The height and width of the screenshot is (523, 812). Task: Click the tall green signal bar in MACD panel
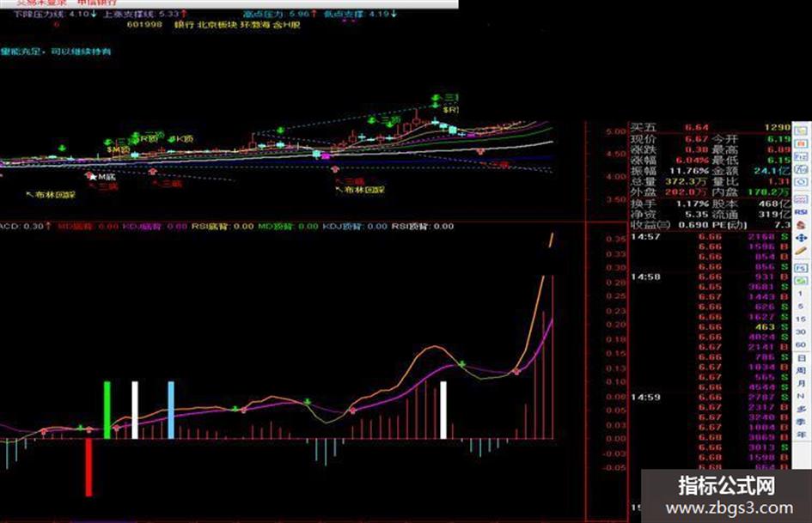coord(107,410)
